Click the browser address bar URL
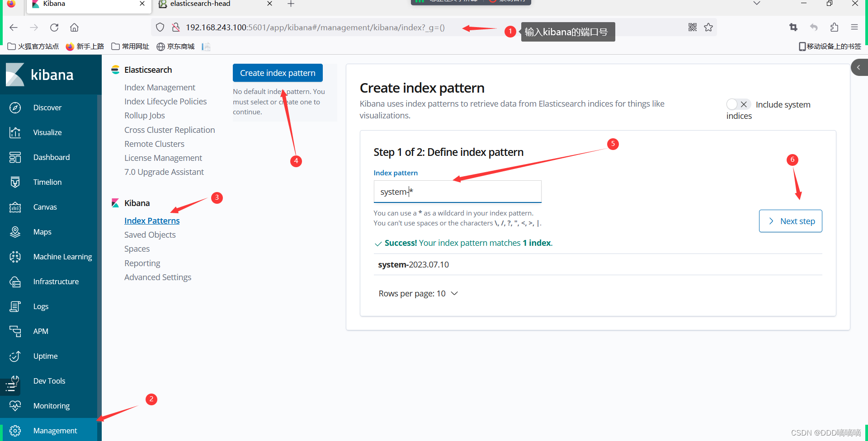 tap(315, 28)
